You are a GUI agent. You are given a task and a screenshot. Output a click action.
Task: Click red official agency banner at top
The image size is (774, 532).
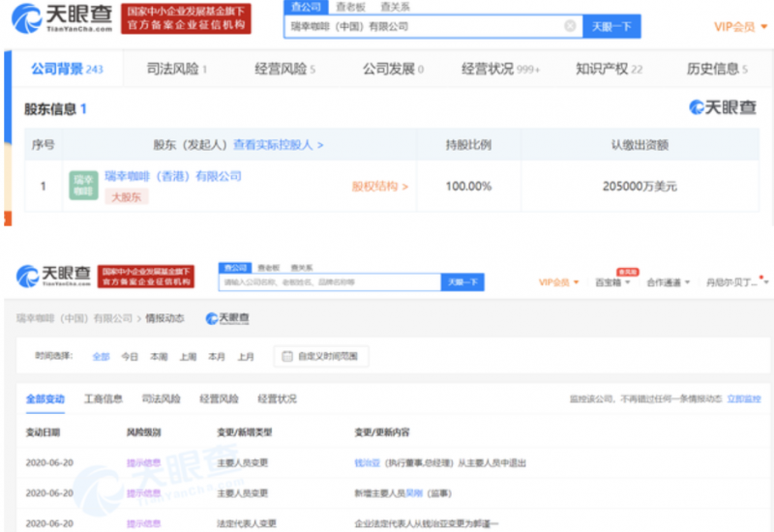point(186,18)
